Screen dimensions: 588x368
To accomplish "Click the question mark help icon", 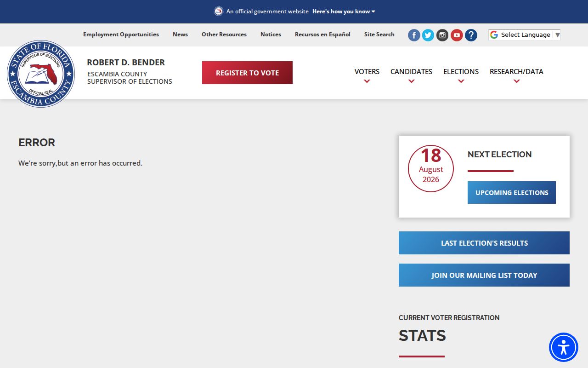I will click(x=471, y=35).
